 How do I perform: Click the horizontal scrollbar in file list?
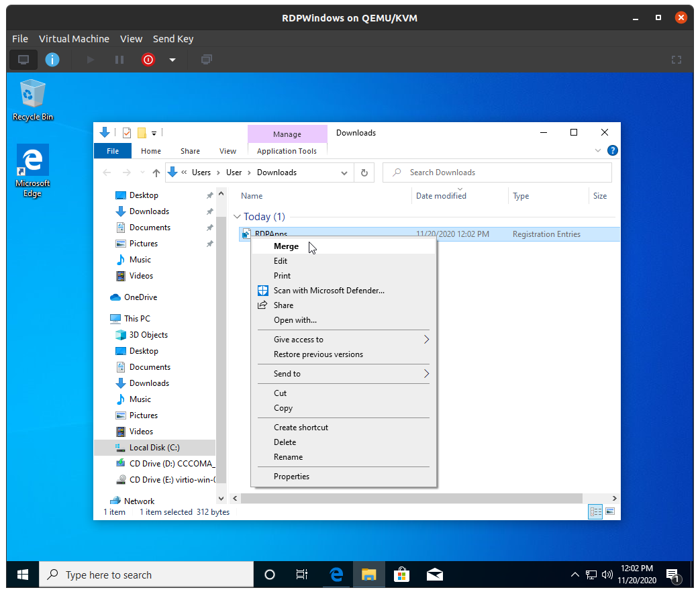click(411, 498)
